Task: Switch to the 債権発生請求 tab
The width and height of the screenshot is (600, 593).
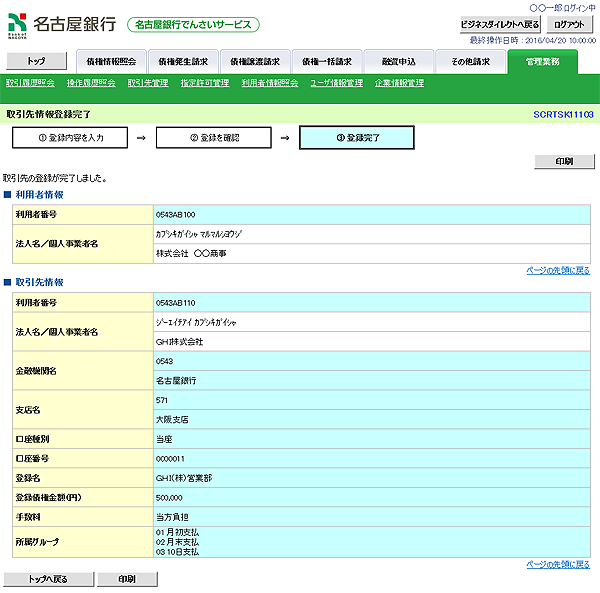Action: coord(183,62)
